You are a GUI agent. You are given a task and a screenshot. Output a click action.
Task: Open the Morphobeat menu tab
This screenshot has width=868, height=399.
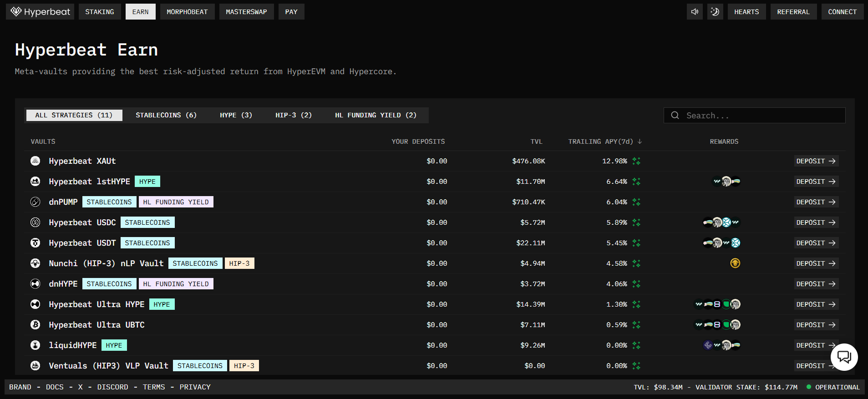coord(187,12)
